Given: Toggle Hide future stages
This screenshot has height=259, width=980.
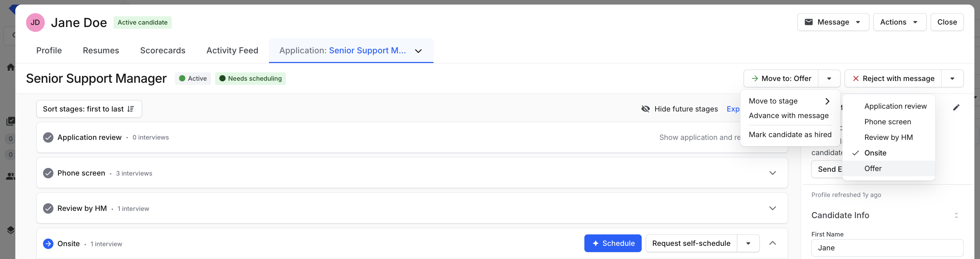Looking at the screenshot, I should coord(679,109).
